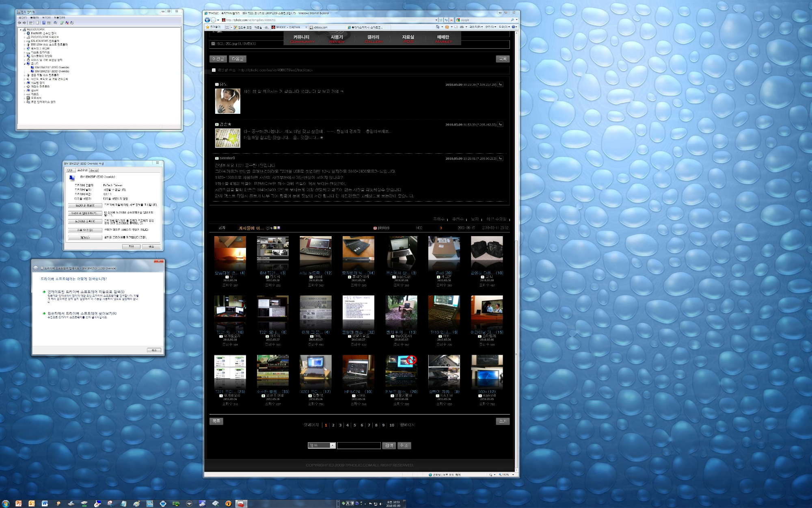Switch to 일반 tab in monitor properties
812x508 pixels.
point(70,170)
